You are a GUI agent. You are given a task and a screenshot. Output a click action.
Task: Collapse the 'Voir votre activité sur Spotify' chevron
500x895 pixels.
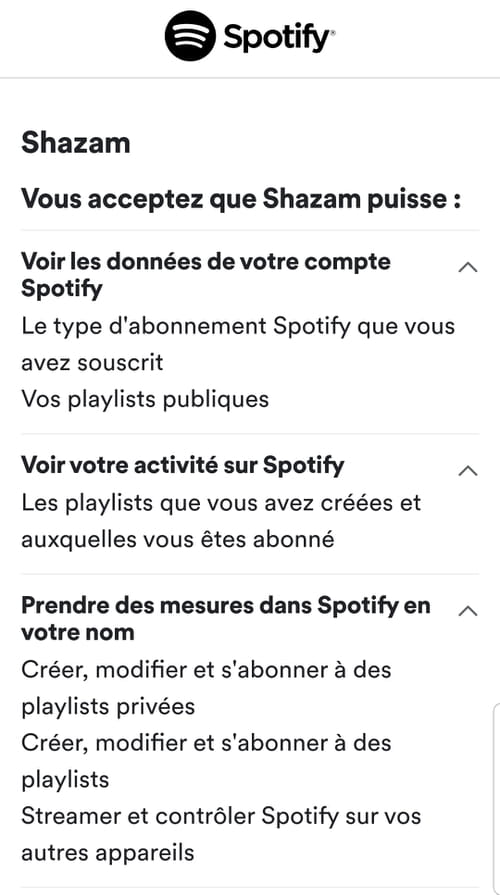(x=468, y=470)
